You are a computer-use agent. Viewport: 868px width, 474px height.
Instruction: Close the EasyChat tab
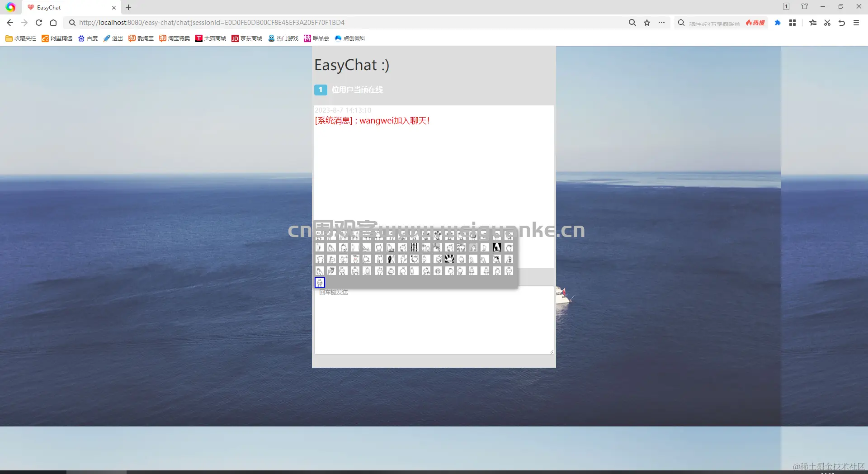coord(114,8)
